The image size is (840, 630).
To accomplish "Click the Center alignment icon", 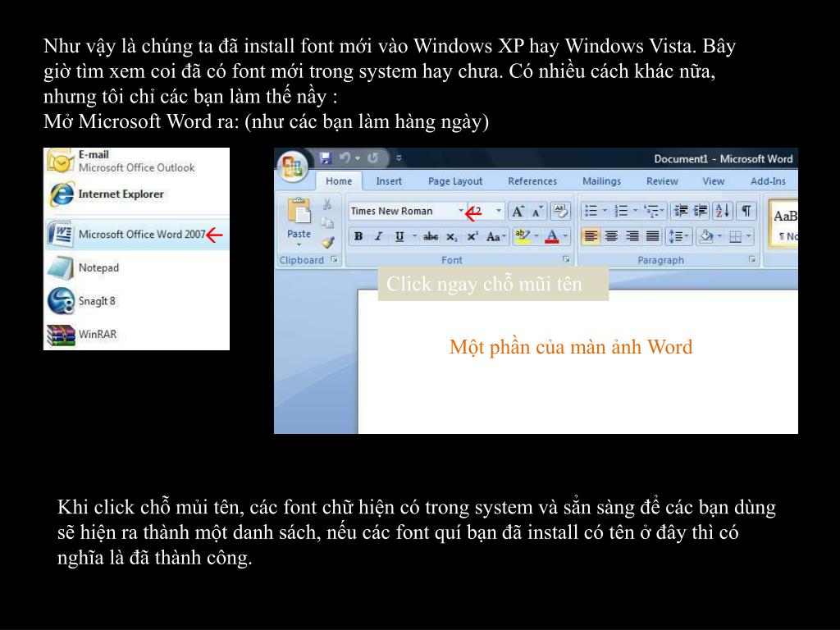I will coord(611,236).
